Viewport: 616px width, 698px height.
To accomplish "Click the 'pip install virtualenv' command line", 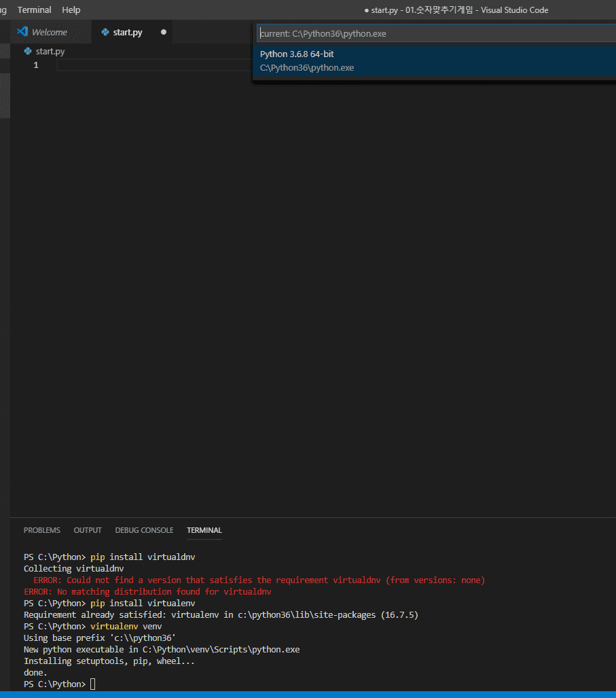I will click(x=109, y=603).
